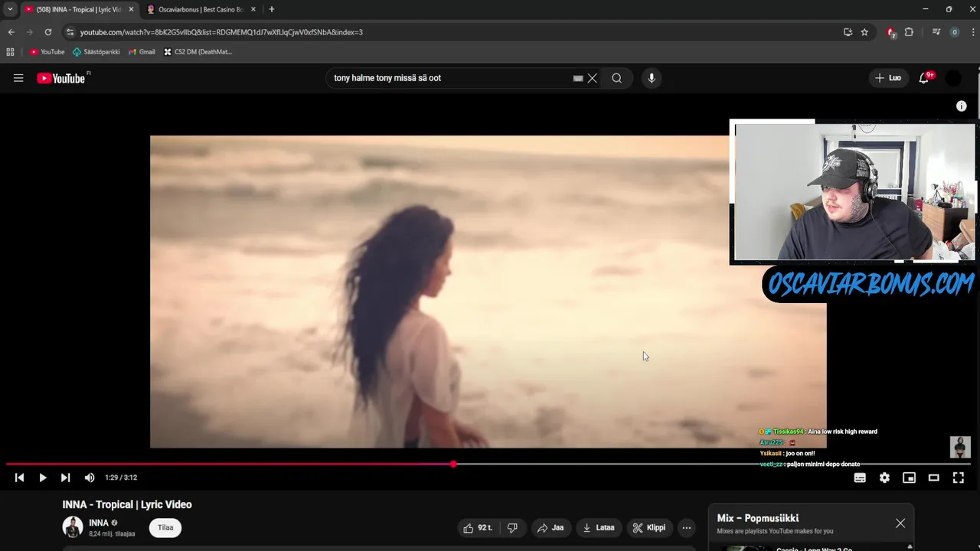980x551 pixels.
Task: Toggle subtitles/closed captions
Action: [x=860, y=478]
